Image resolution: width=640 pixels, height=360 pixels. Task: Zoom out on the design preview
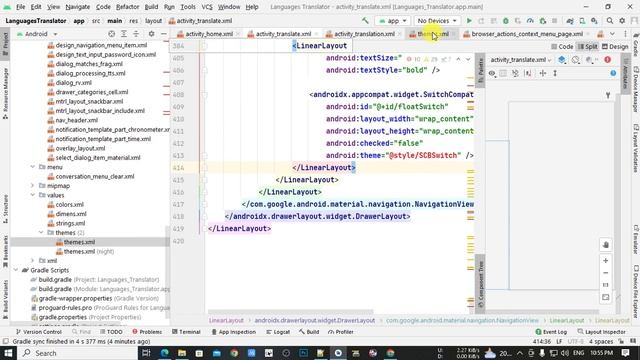[x=606, y=273]
